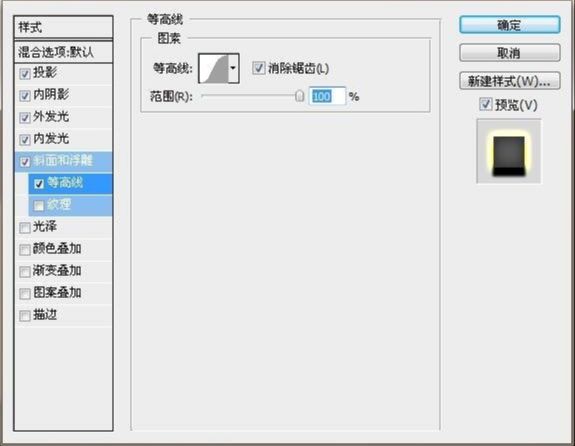The width and height of the screenshot is (575, 446).
Task: Click the style preview thumbnail
Action: point(509,151)
